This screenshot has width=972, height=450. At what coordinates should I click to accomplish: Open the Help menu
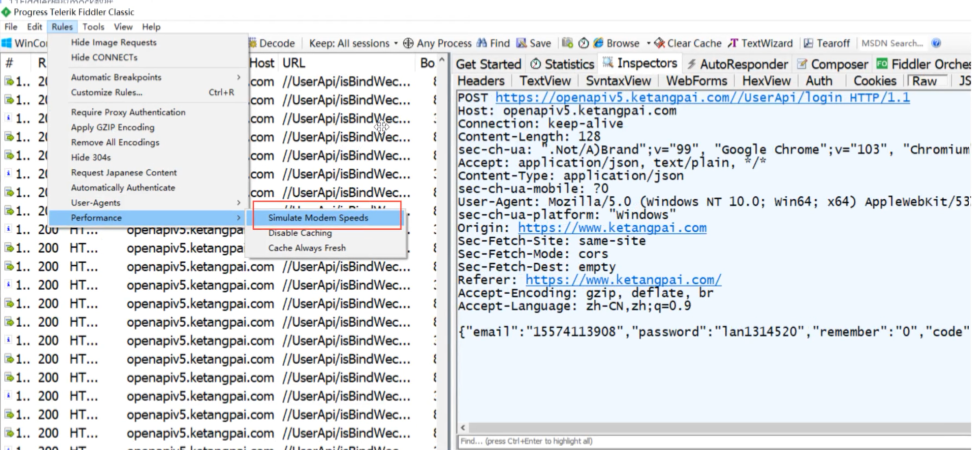pyautogui.click(x=151, y=27)
